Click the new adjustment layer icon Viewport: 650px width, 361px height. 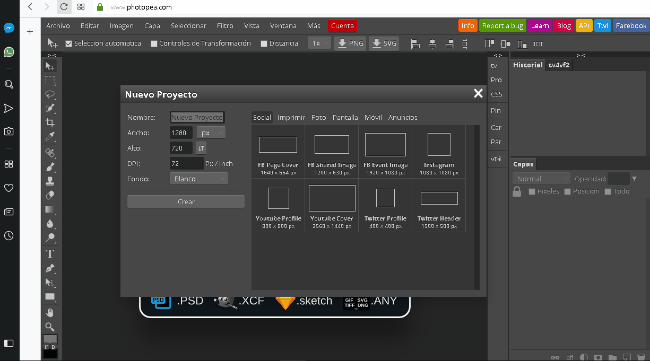point(584,357)
